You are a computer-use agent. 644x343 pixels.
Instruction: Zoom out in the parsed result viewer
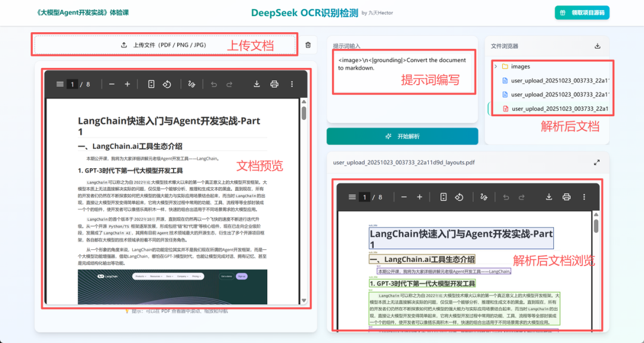click(x=404, y=197)
